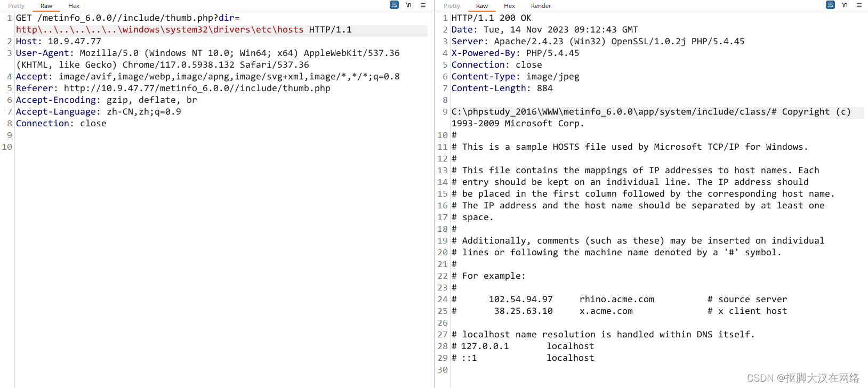
Task: Select the response Raw tab
Action: click(x=482, y=6)
